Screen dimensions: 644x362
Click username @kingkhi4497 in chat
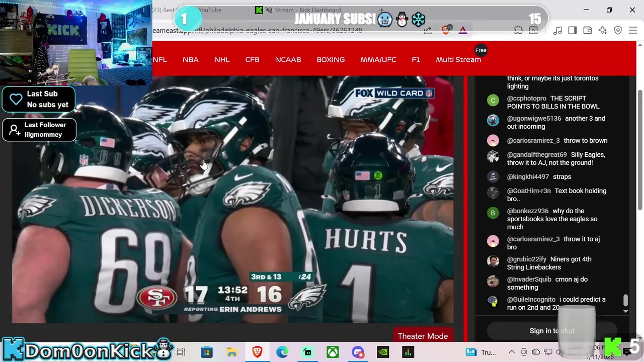[x=528, y=176]
